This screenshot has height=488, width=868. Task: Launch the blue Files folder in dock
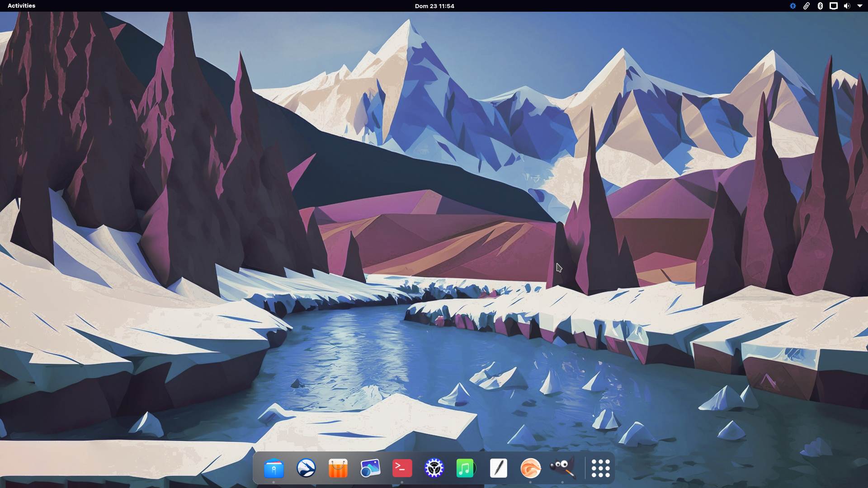[274, 468]
